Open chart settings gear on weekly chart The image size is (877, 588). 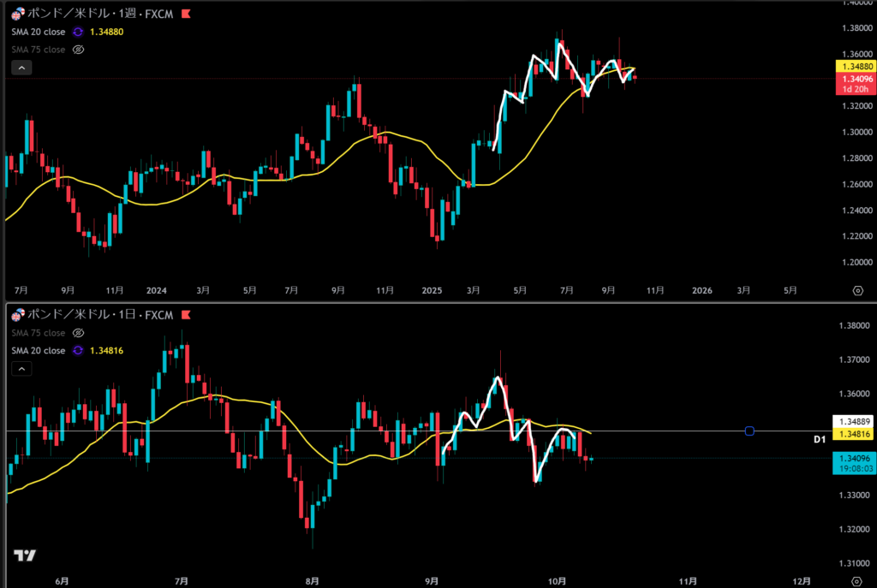(857, 291)
